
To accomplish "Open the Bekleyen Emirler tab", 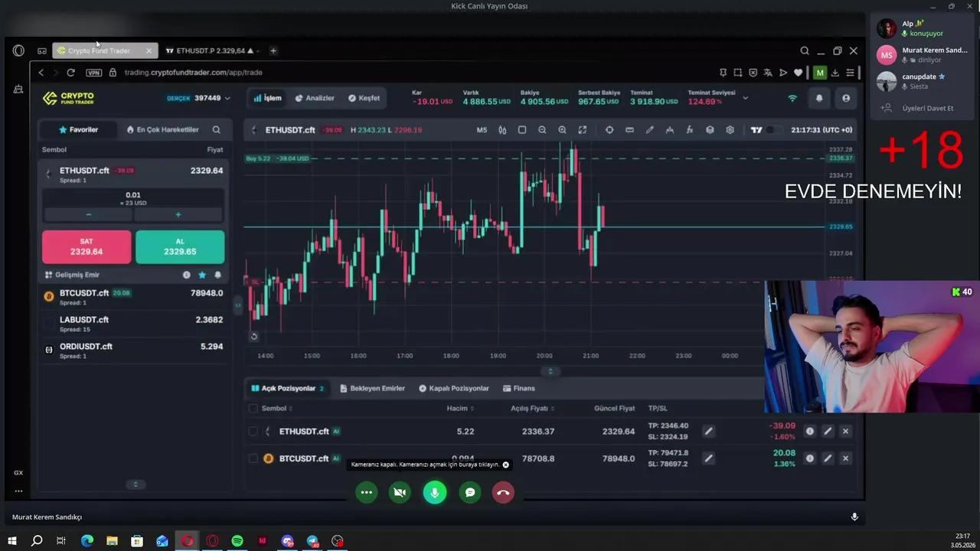I will 372,389.
